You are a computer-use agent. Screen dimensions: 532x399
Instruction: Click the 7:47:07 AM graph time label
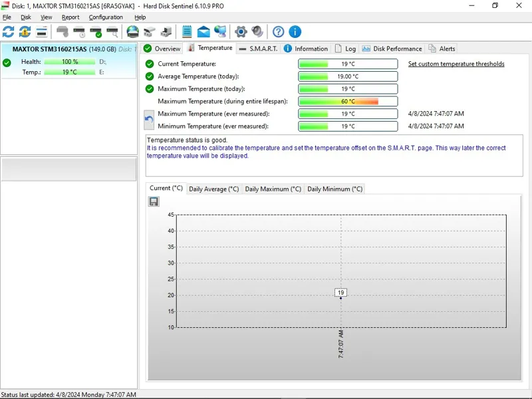(x=340, y=344)
